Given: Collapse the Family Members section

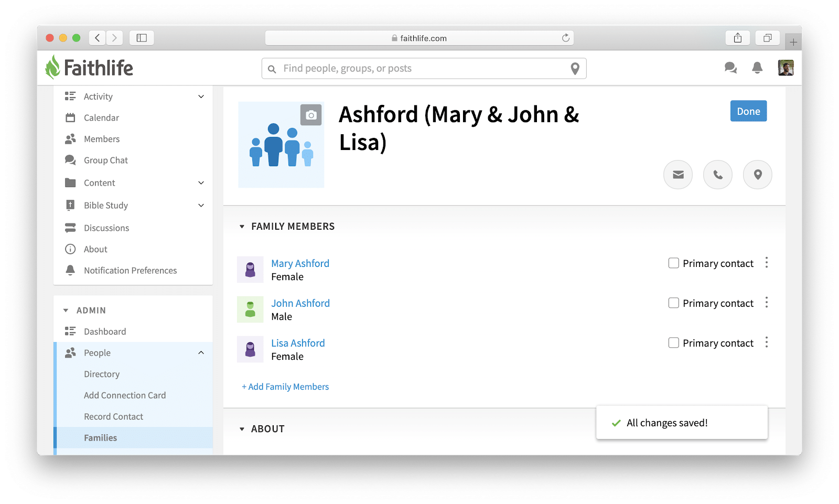Looking at the screenshot, I should click(242, 227).
